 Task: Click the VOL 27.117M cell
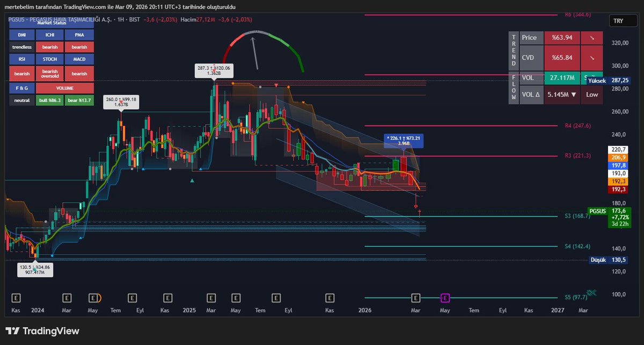562,78
